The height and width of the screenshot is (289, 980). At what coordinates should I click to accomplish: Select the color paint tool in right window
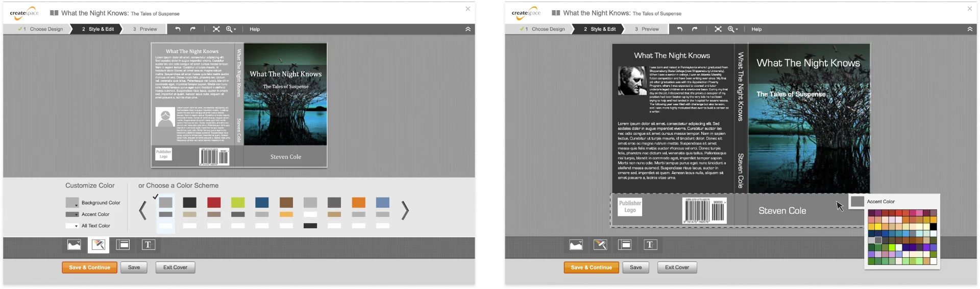pos(600,245)
